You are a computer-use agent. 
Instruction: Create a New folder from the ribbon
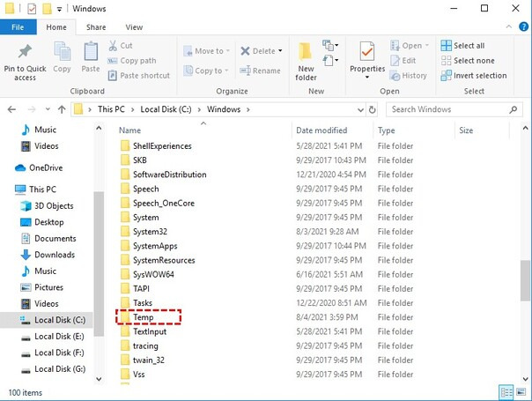306,61
